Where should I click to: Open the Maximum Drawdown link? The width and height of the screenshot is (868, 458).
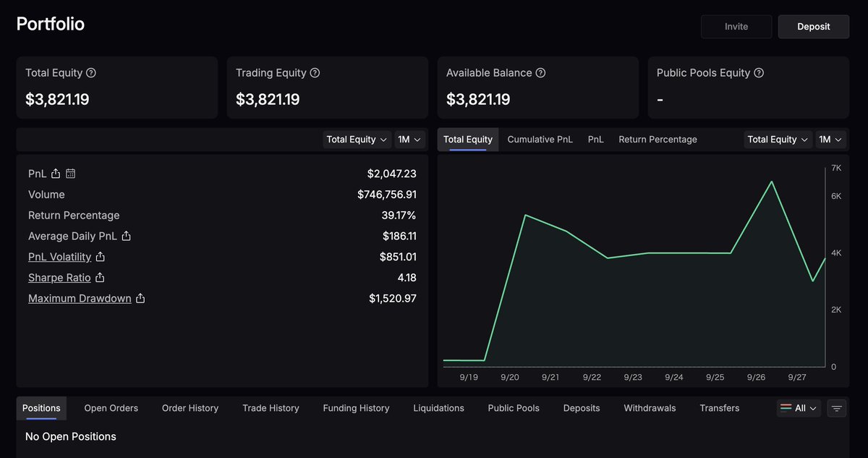[80, 298]
